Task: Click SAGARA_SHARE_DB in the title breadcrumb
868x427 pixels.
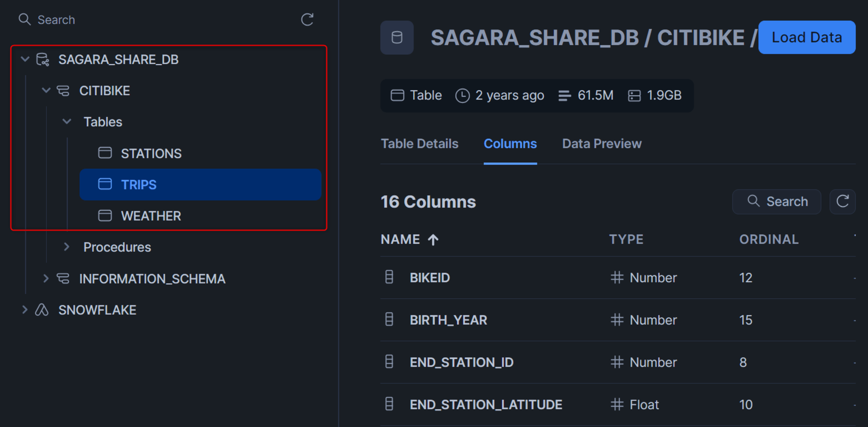Action: [535, 37]
